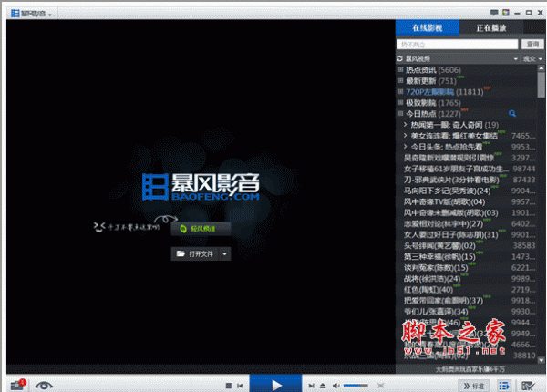Select the 战将 (24) entry
Viewport: 547px width, 392px height.
click(x=470, y=279)
